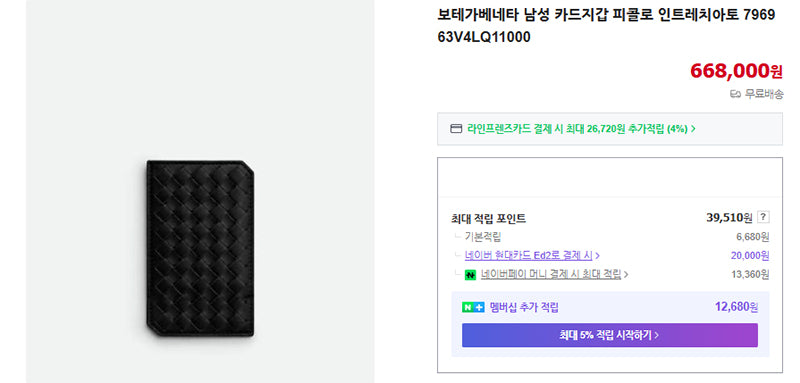Click the card icon in the 라인프렌즈카드 banner

pos(456,129)
